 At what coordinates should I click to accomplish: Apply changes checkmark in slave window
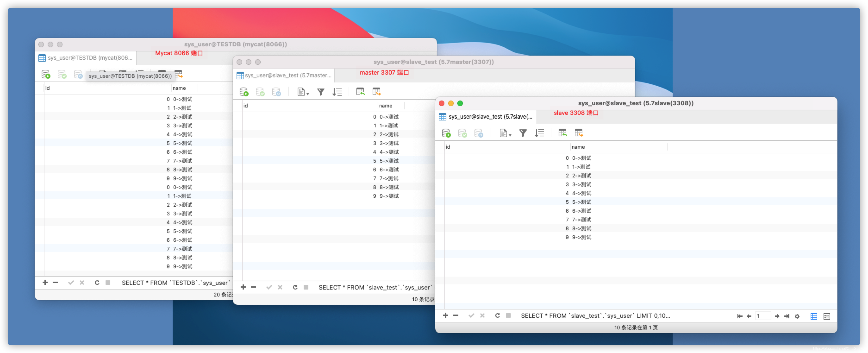471,315
